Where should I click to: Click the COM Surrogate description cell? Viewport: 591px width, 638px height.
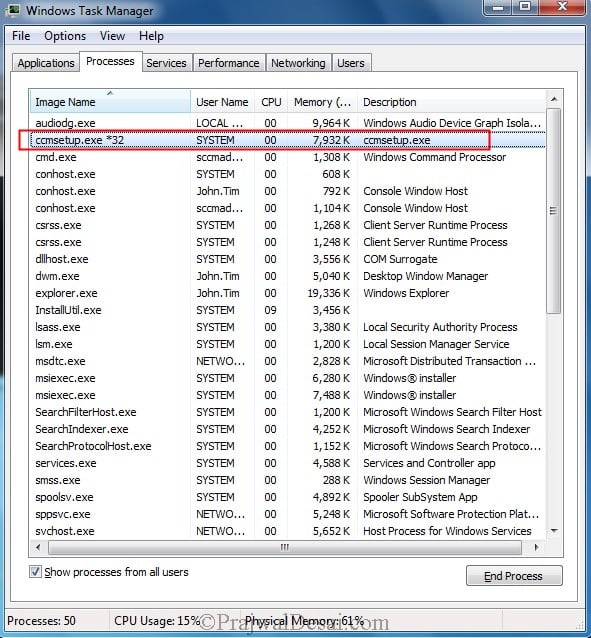click(401, 259)
